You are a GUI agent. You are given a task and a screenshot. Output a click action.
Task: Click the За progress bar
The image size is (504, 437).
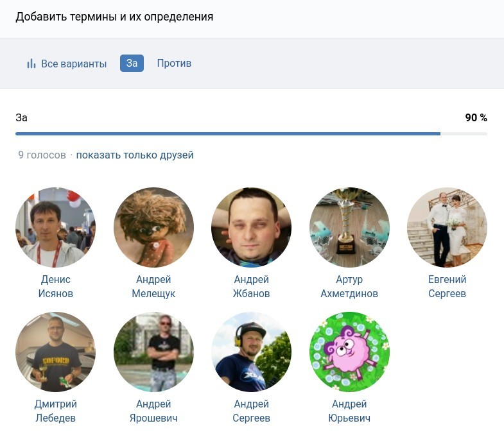[250, 133]
